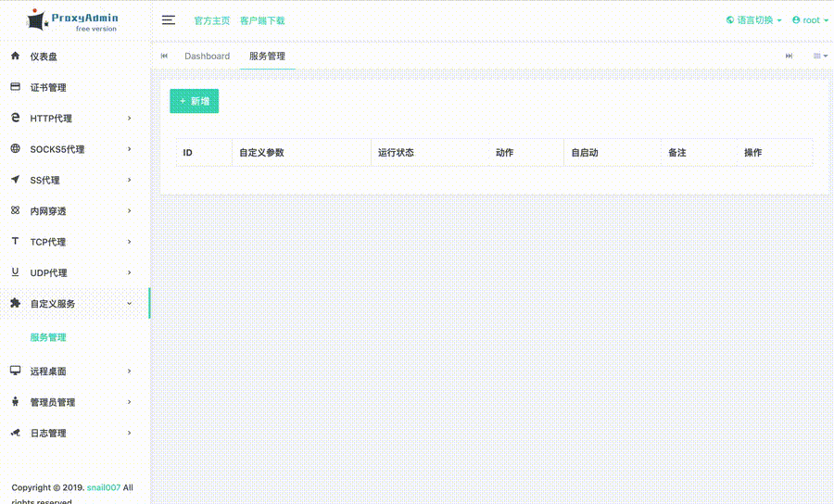This screenshot has width=834, height=504.
Task: Toggle the hamburger sidebar collapse icon
Action: tap(169, 20)
